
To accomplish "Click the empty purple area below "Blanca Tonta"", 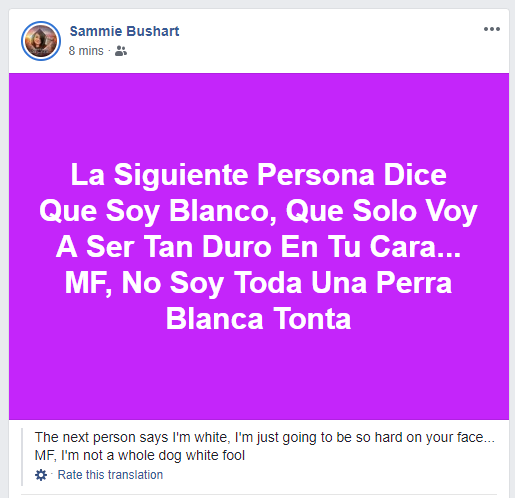I will (x=258, y=375).
